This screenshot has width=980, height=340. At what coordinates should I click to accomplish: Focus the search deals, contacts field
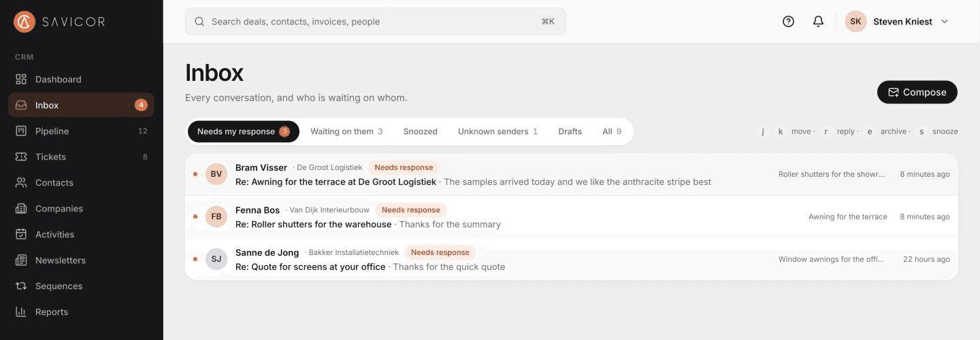376,22
